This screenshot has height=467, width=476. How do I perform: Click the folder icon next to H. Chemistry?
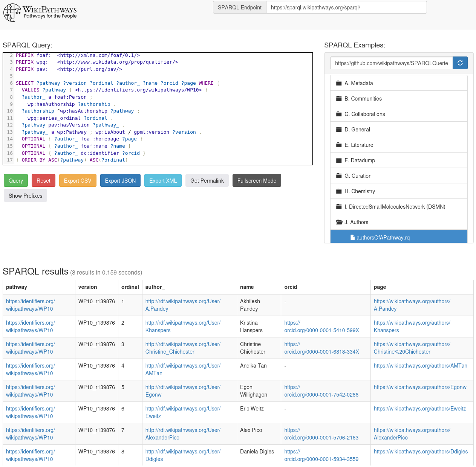click(339, 191)
